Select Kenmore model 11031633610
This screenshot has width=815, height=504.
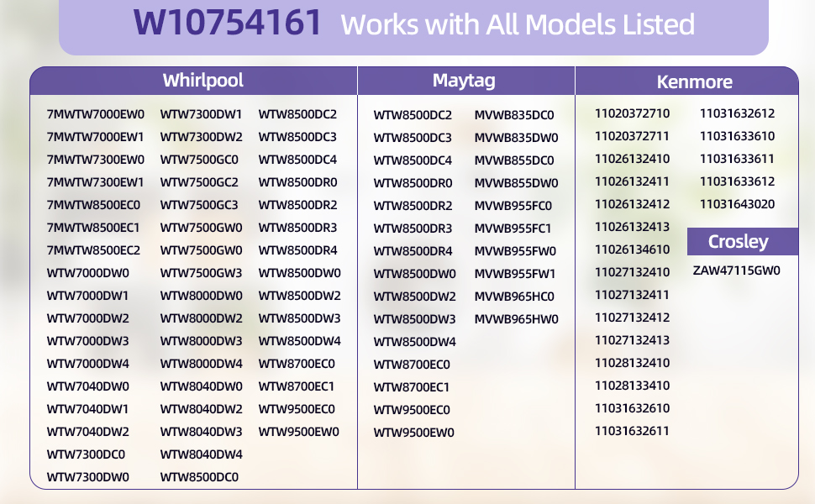(x=737, y=136)
